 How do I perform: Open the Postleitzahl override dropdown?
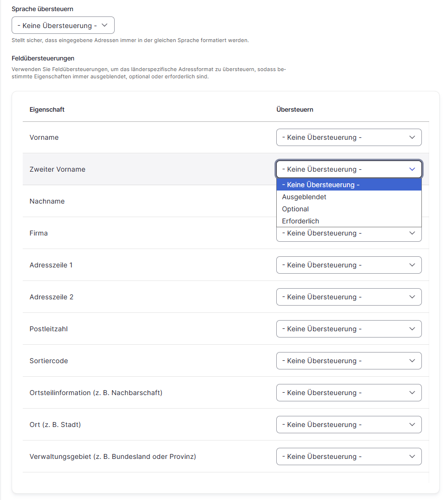(349, 329)
